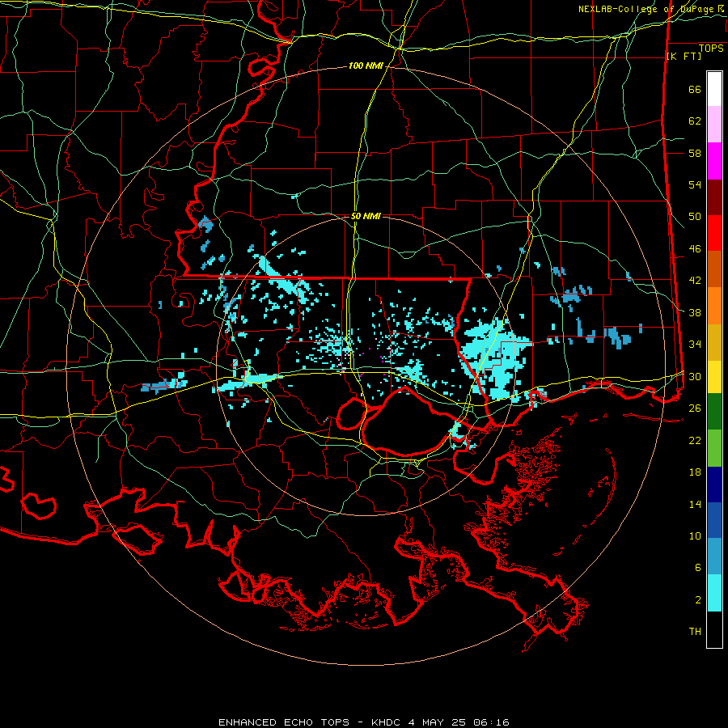The height and width of the screenshot is (728, 728).
Task: Click the light green 22 kft legend swatch
Action: tap(714, 448)
